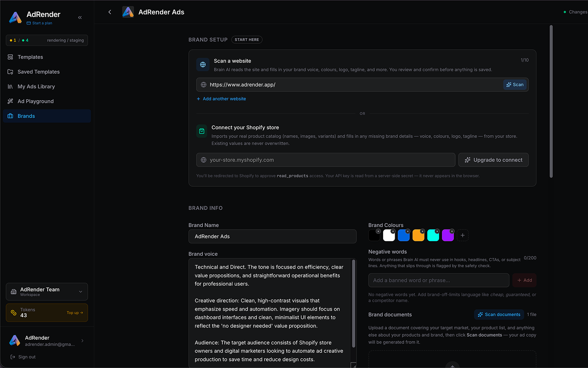
Task: Pick the purple brand colour swatch
Action: 447,236
